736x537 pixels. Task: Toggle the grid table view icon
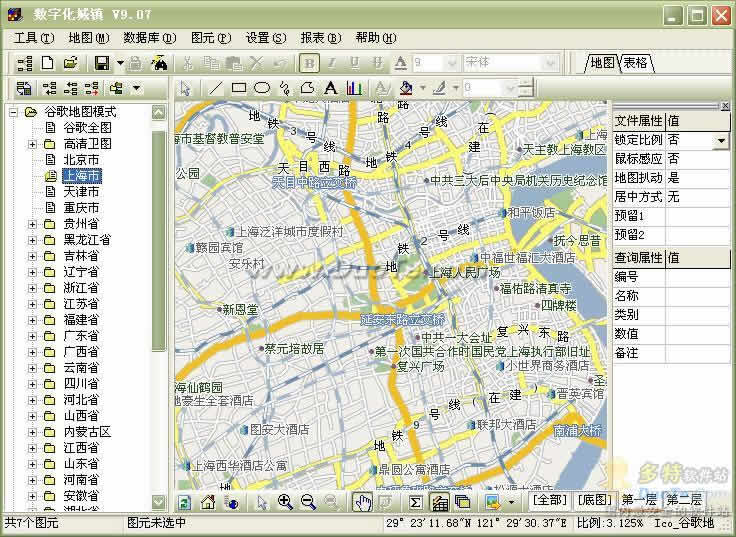tap(439, 502)
